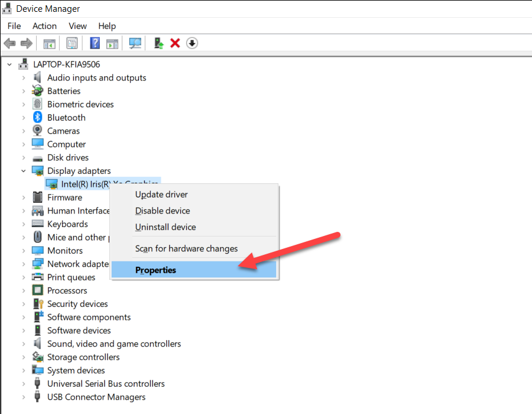Collapse the Display adapters node

coord(24,171)
